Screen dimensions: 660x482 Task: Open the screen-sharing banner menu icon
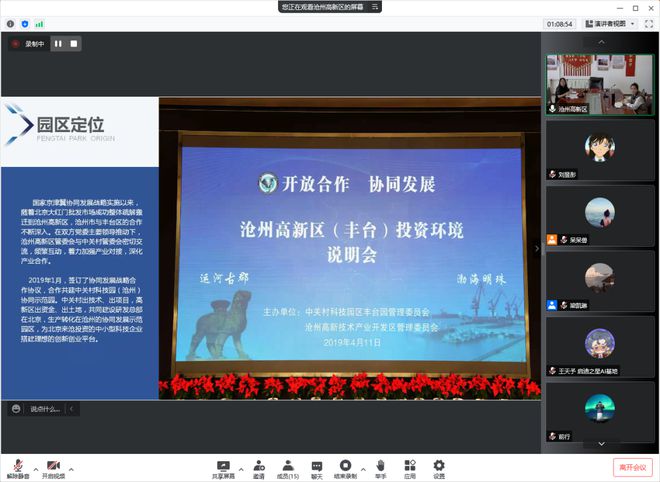(375, 7)
